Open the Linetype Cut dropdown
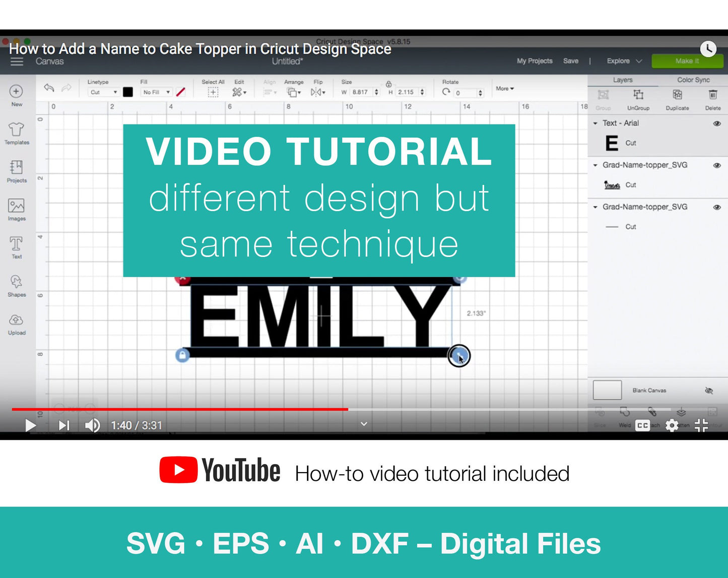The image size is (728, 578). click(103, 92)
